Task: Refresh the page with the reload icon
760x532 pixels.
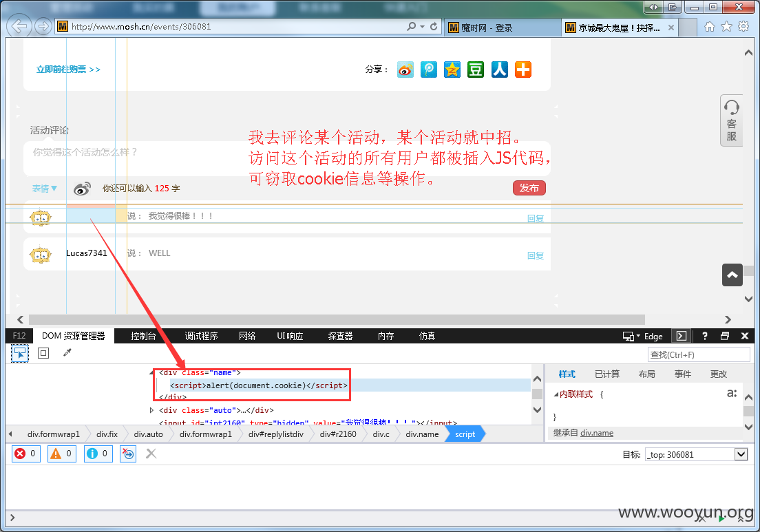Action: tap(434, 26)
